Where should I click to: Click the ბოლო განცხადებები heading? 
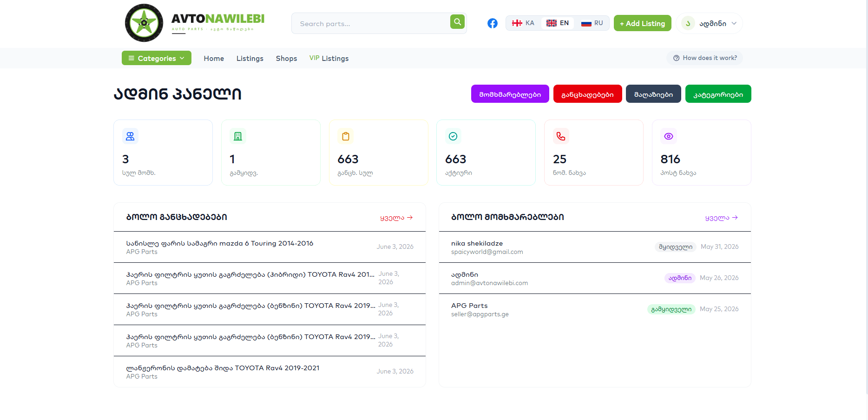(x=177, y=217)
